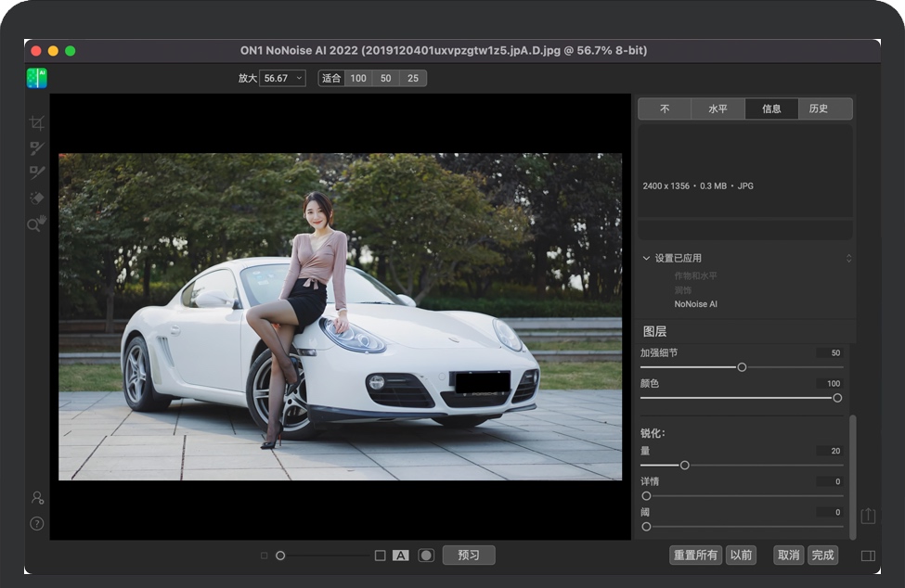Viewport: 905px width, 588px height.
Task: Open the 放大 zoom percentage dropdown
Action: 282,79
